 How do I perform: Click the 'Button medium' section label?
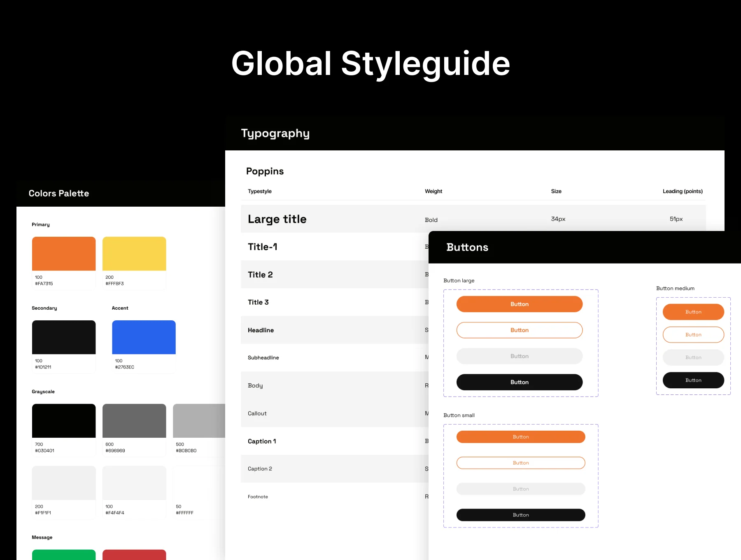tap(675, 288)
